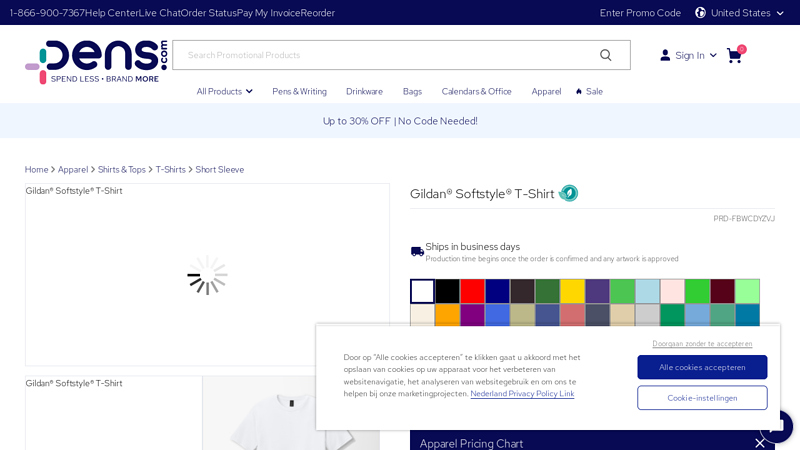The image size is (800, 450).
Task: Open the Nederland Privacy Policy link
Action: tap(522, 393)
